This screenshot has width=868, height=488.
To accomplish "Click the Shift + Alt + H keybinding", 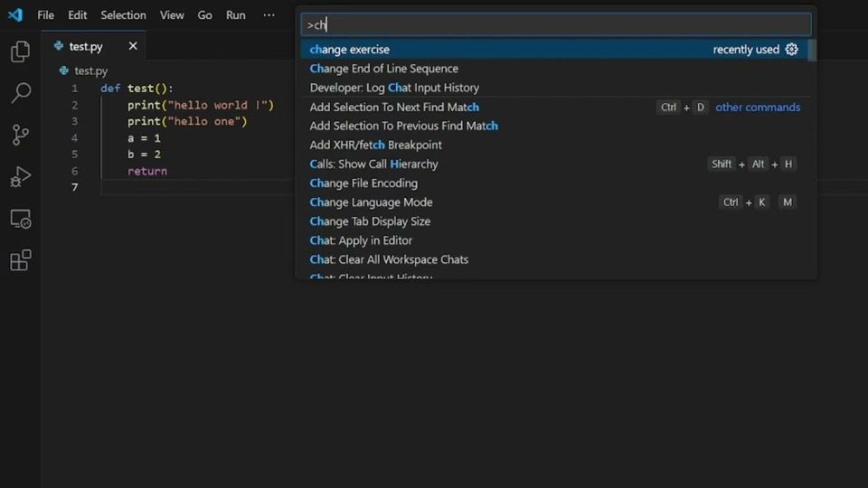I will click(x=752, y=164).
